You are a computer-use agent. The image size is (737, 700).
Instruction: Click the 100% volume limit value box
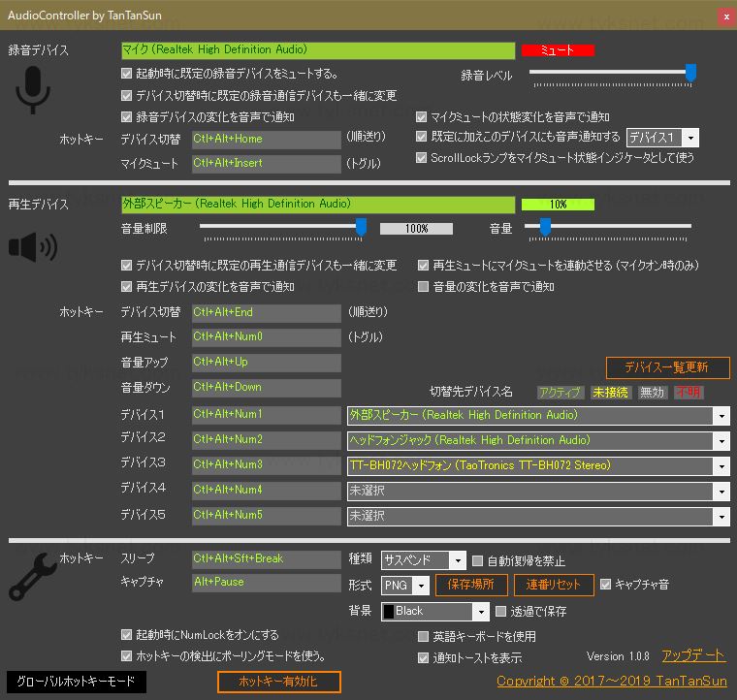coord(416,229)
